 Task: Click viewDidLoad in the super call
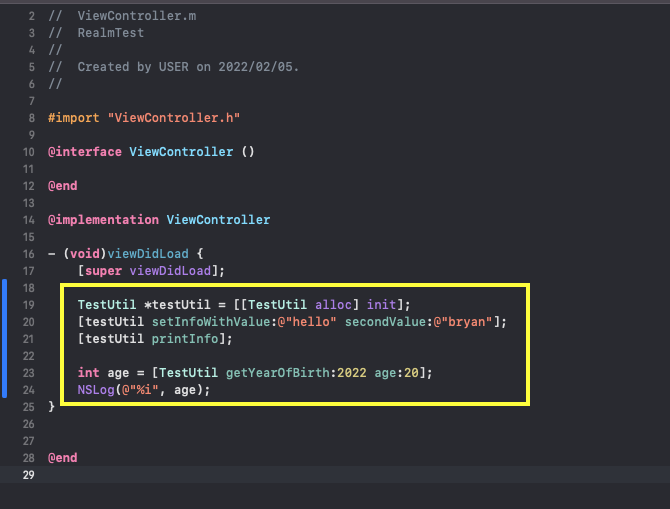click(x=170, y=271)
